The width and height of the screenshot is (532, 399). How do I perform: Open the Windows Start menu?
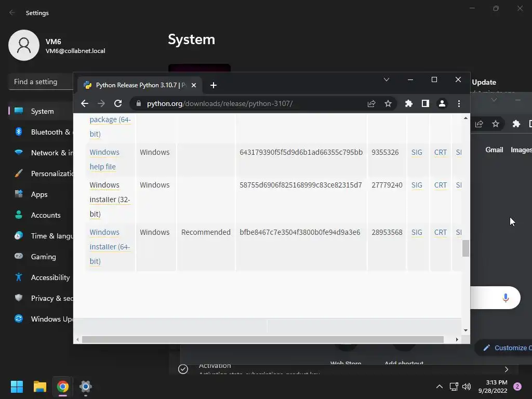[x=17, y=387]
